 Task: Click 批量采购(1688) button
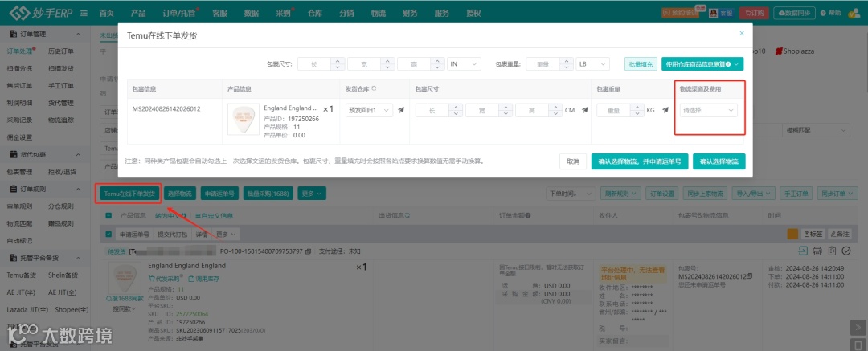[268, 194]
